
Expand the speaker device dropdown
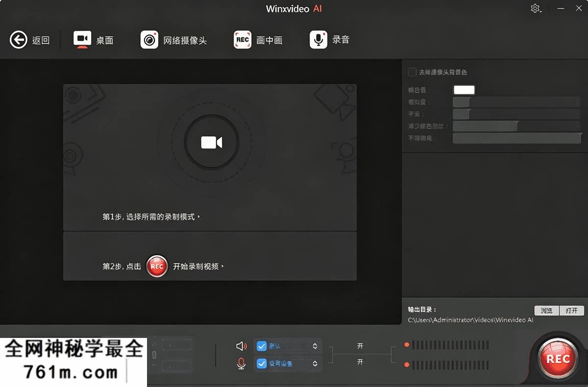[x=315, y=346]
